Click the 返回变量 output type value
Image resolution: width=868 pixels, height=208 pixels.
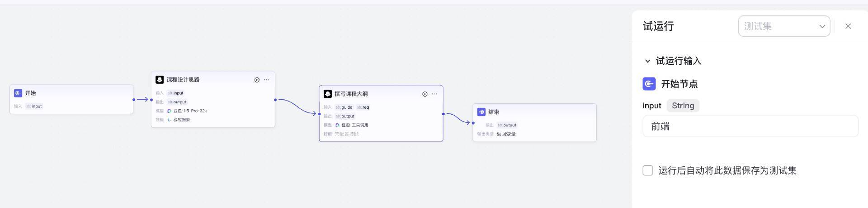click(506, 134)
